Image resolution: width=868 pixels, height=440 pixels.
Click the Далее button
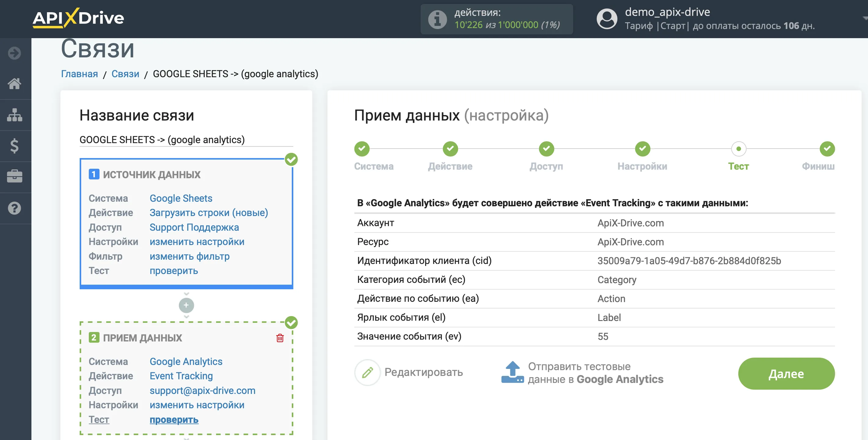click(x=786, y=373)
